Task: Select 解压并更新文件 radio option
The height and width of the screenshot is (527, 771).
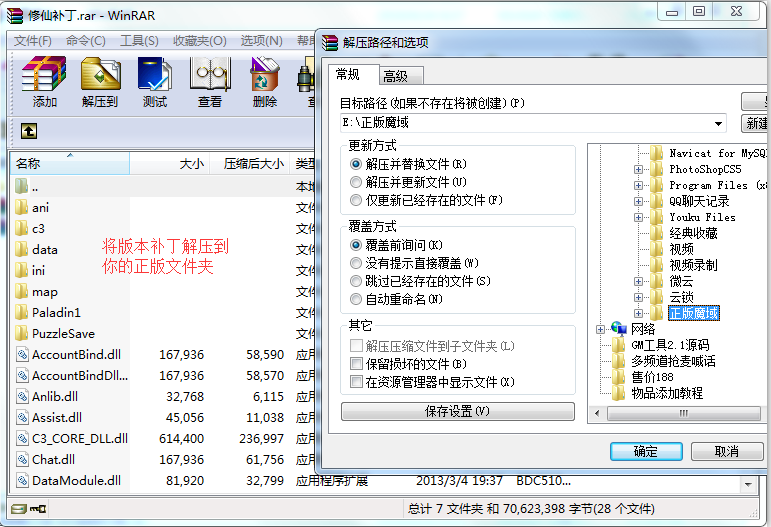Action: click(x=356, y=182)
